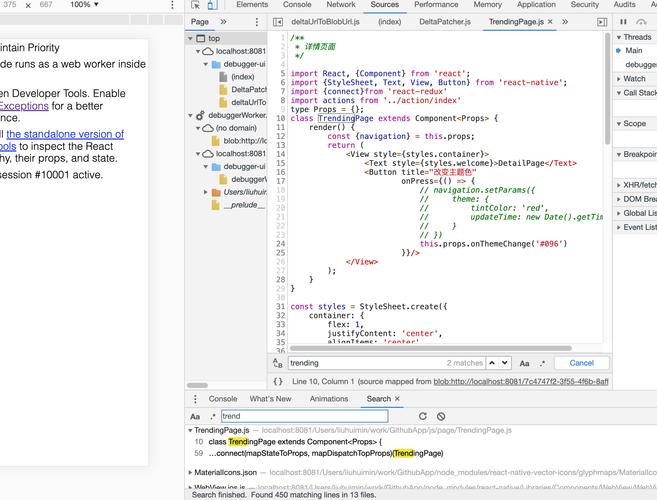Open the Audits tab
657x500 pixels.
pos(624,5)
